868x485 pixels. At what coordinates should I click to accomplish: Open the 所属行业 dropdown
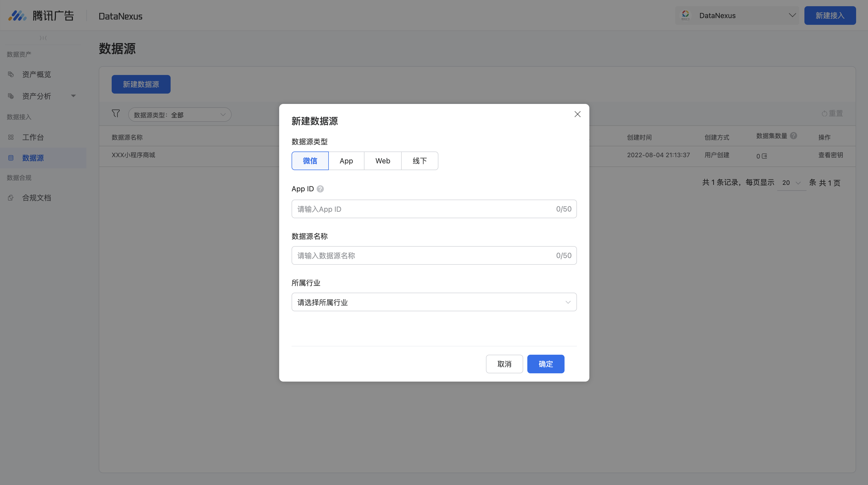pyautogui.click(x=434, y=302)
